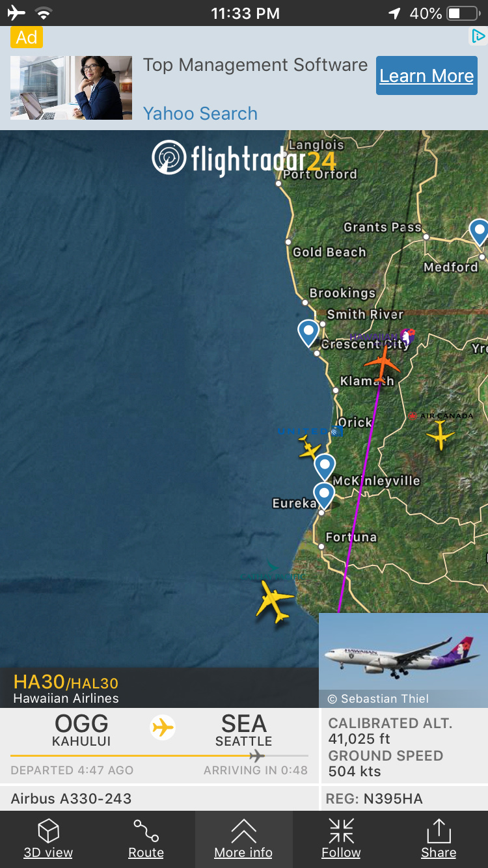Tap the Follow aircraft icon
The image size is (488, 868).
(x=341, y=831)
